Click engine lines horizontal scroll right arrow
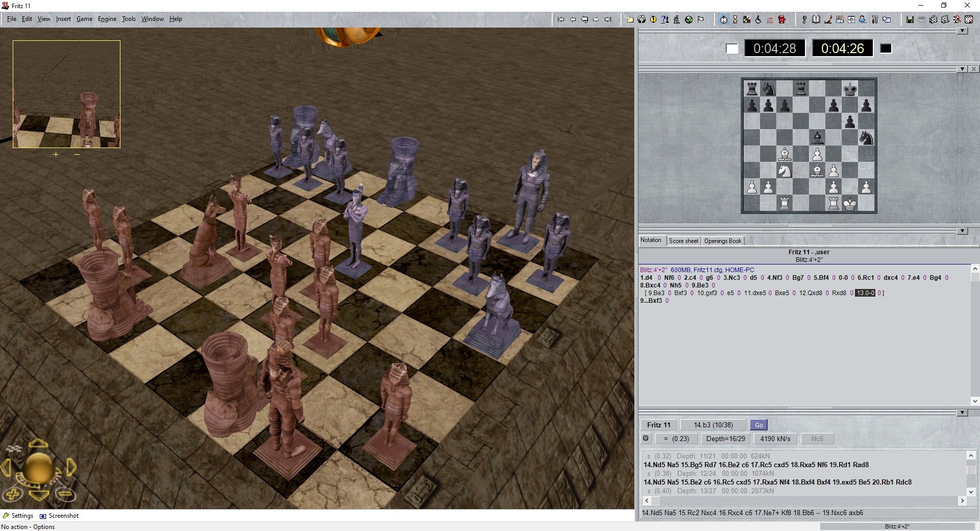The image size is (980, 531). click(x=962, y=501)
